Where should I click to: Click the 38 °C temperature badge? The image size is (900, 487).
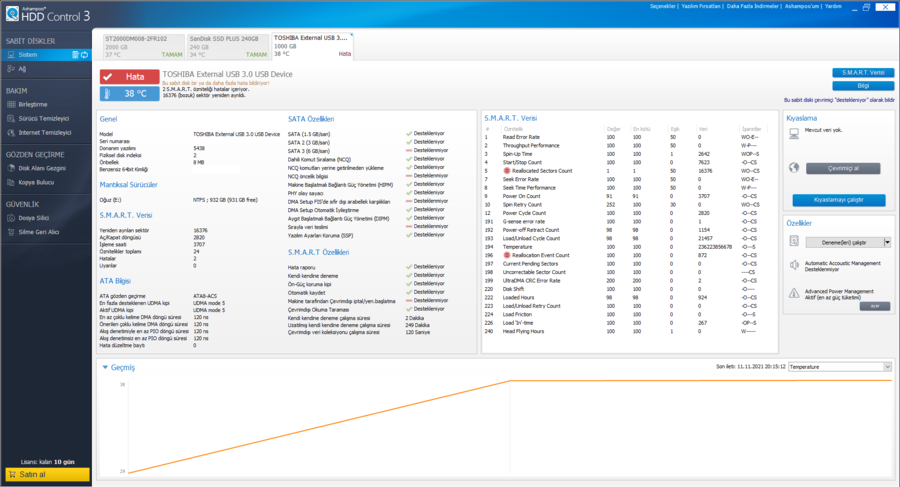click(x=130, y=94)
